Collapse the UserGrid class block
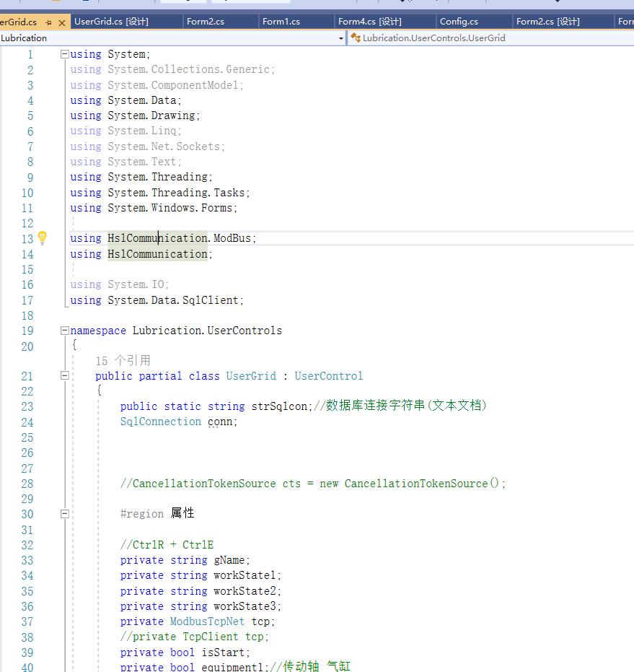The height and width of the screenshot is (672, 634). [x=65, y=376]
